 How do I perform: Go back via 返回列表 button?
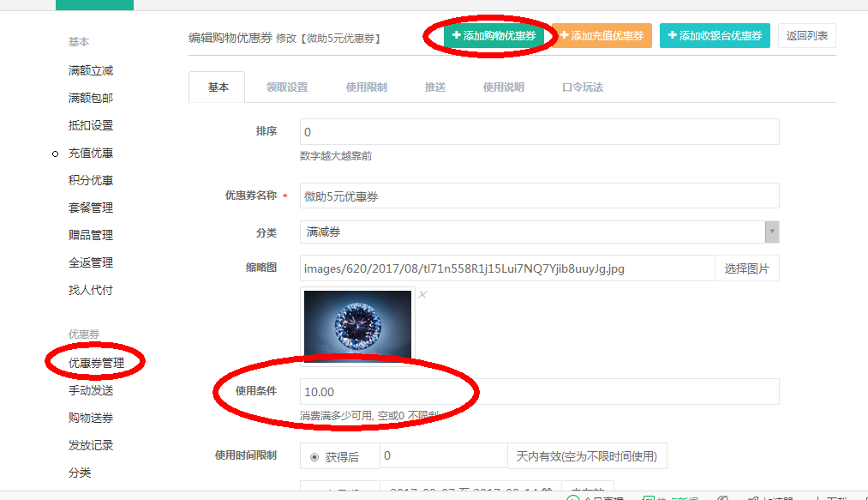click(x=806, y=36)
